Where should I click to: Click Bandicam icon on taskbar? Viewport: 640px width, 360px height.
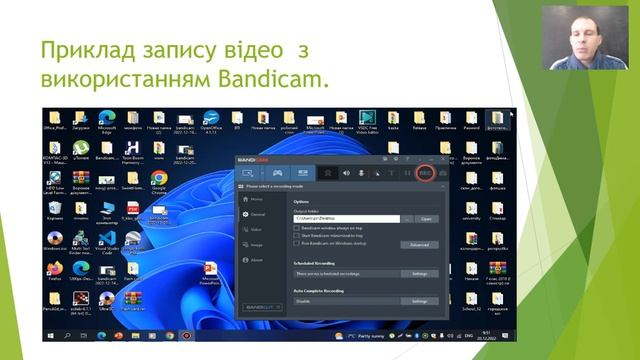tap(187, 336)
